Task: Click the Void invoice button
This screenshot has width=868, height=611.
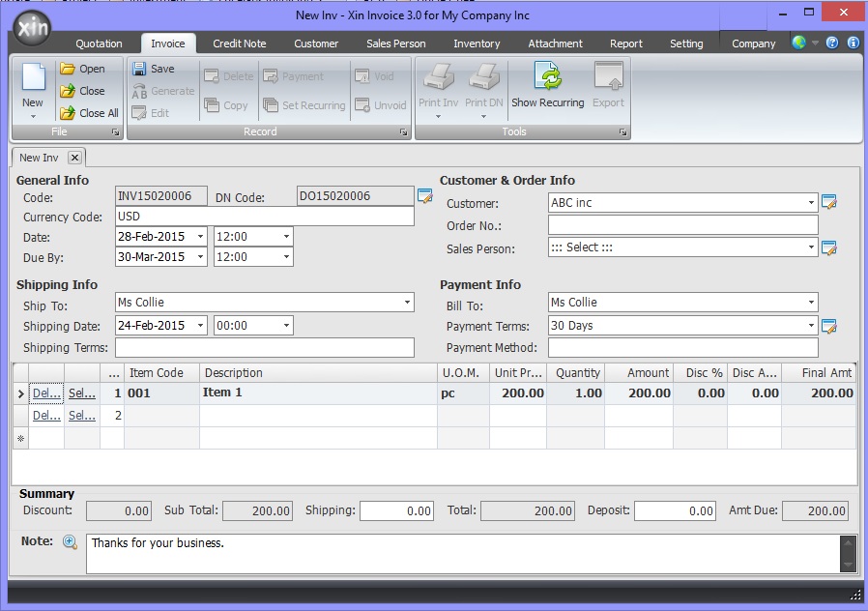Action: click(374, 76)
